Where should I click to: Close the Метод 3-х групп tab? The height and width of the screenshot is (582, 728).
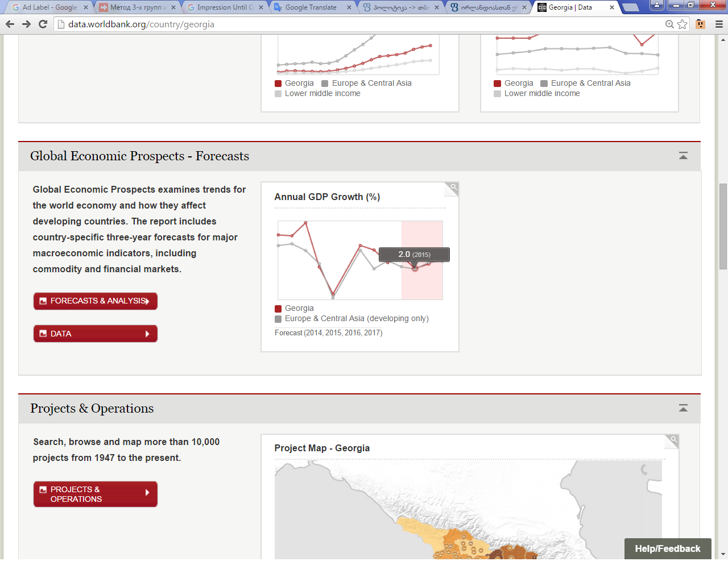(173, 7)
